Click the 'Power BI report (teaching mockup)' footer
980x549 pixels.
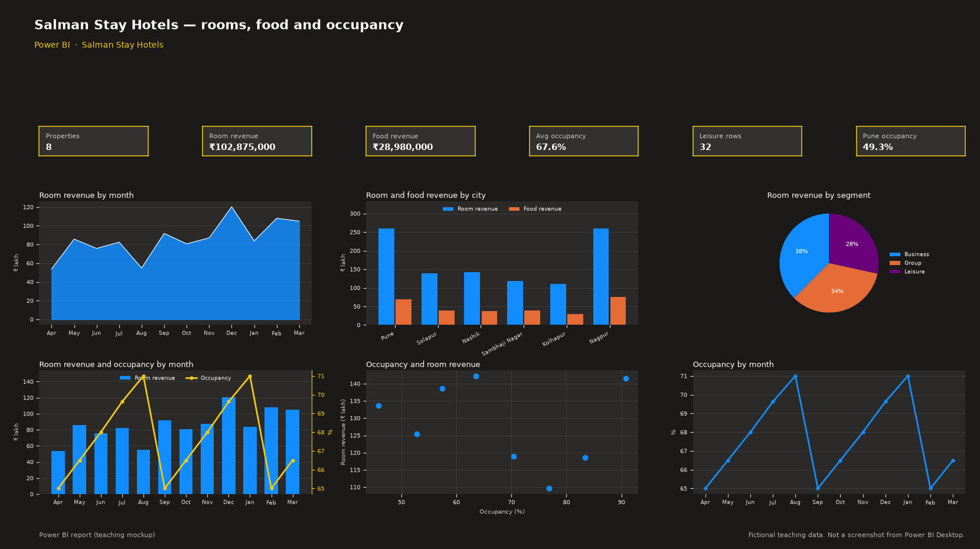pyautogui.click(x=97, y=535)
